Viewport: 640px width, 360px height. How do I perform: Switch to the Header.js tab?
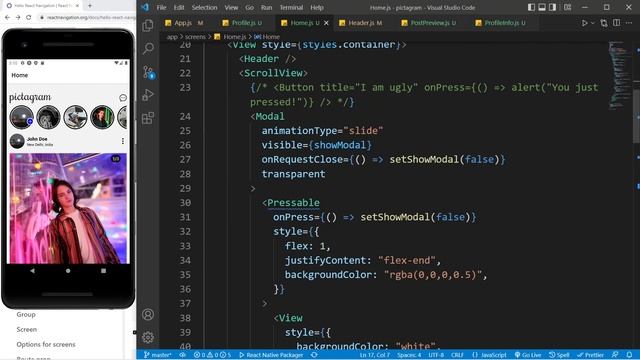pyautogui.click(x=364, y=23)
